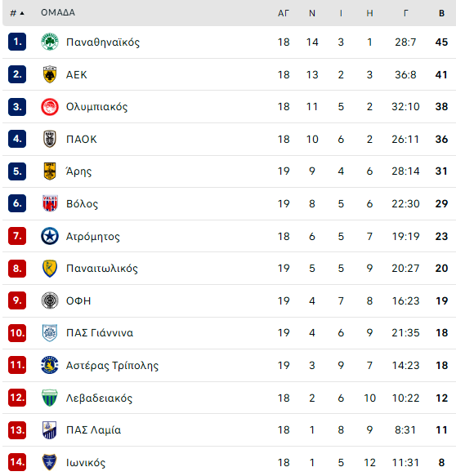Click the Ολυμπιακός red circular logo
The image size is (456, 476).
point(50,107)
